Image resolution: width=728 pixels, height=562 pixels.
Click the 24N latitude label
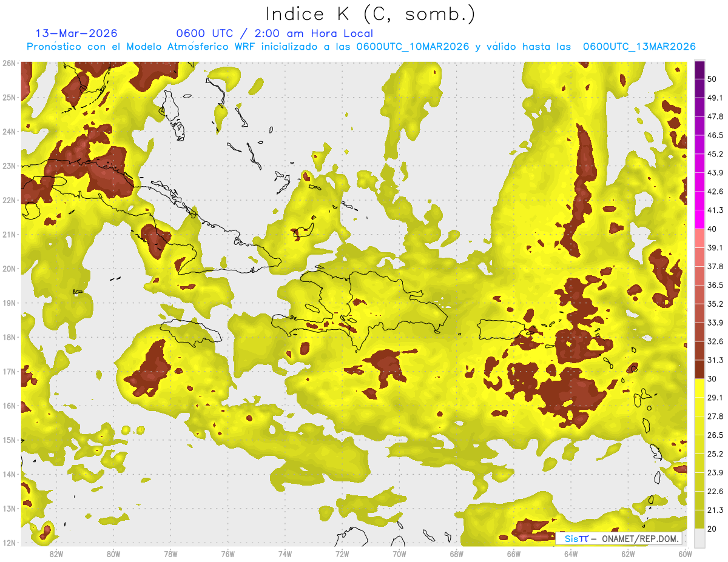coord(8,132)
